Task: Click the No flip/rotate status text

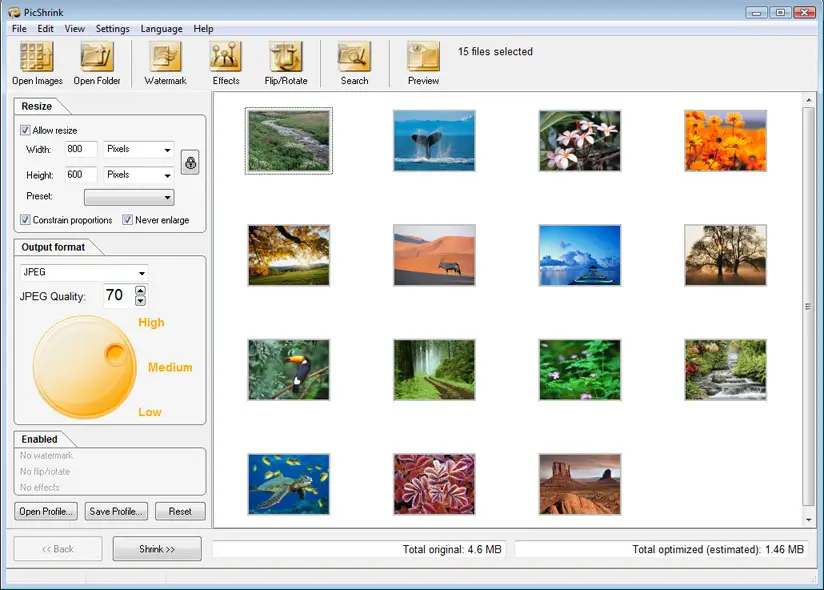Action: [x=45, y=471]
